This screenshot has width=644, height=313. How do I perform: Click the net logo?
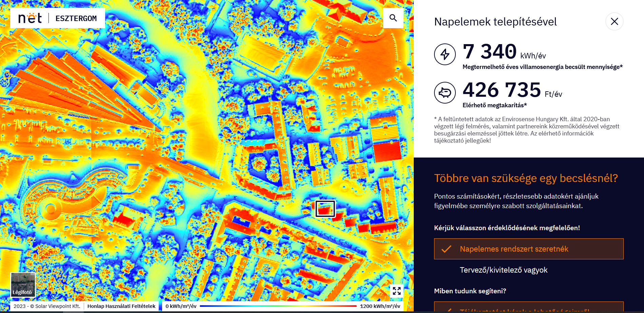[x=30, y=18]
